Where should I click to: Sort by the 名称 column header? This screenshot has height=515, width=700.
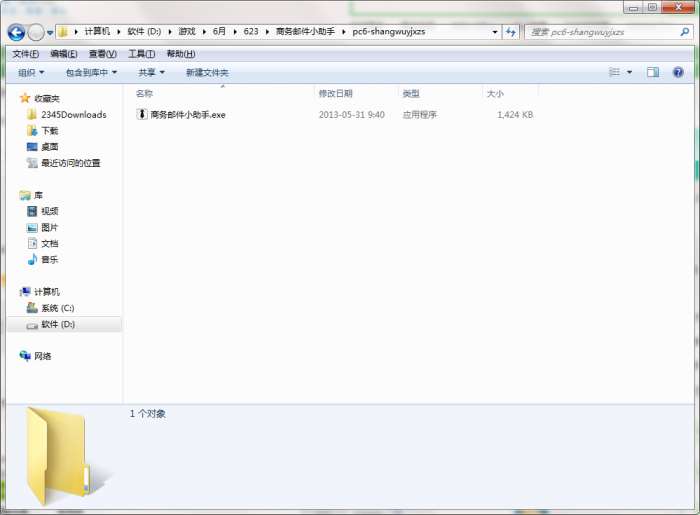click(x=144, y=93)
